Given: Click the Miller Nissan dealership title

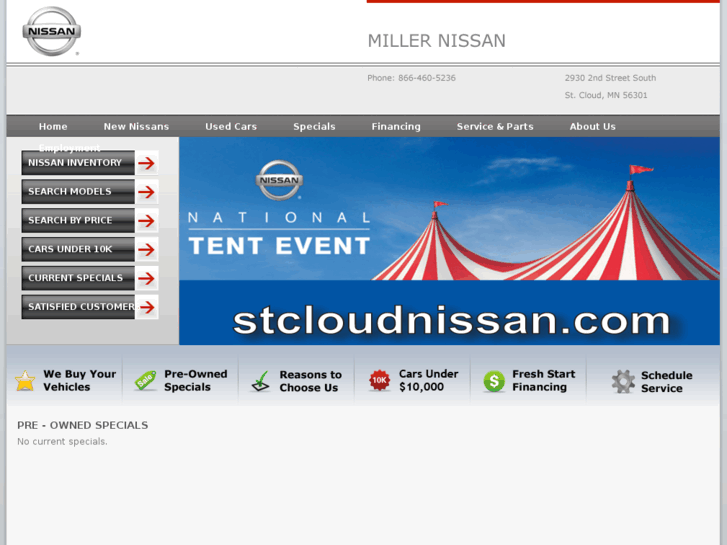Looking at the screenshot, I should pos(436,41).
